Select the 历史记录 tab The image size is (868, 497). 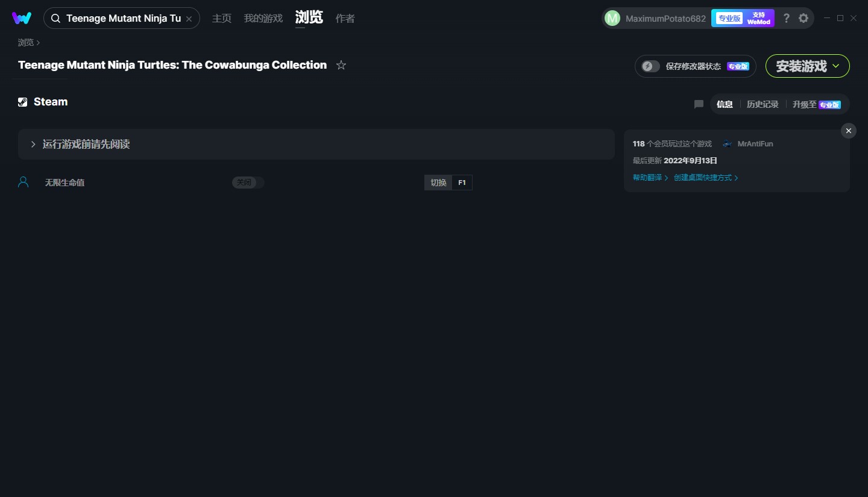click(x=763, y=104)
